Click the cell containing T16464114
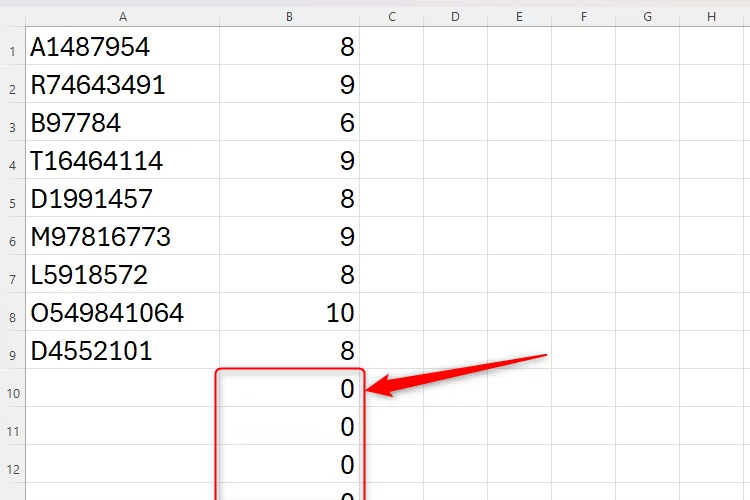Image resolution: width=750 pixels, height=500 pixels. (122, 160)
